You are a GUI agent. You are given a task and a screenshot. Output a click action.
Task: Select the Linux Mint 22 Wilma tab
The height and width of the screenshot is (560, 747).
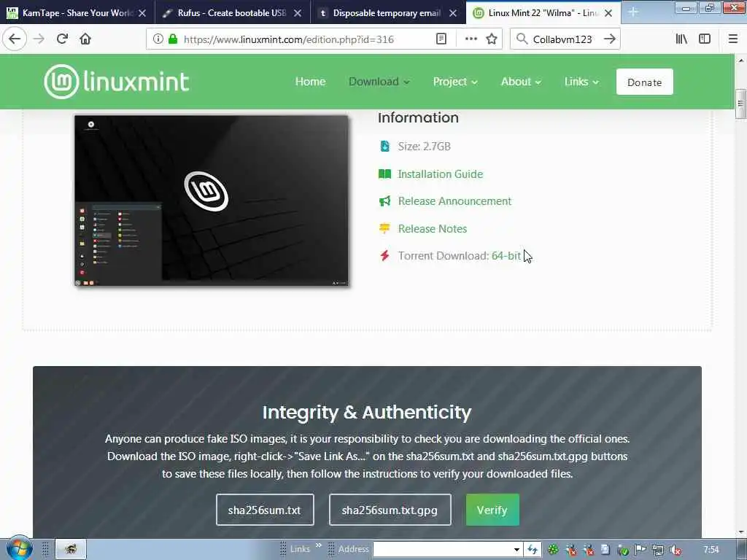[543, 13]
